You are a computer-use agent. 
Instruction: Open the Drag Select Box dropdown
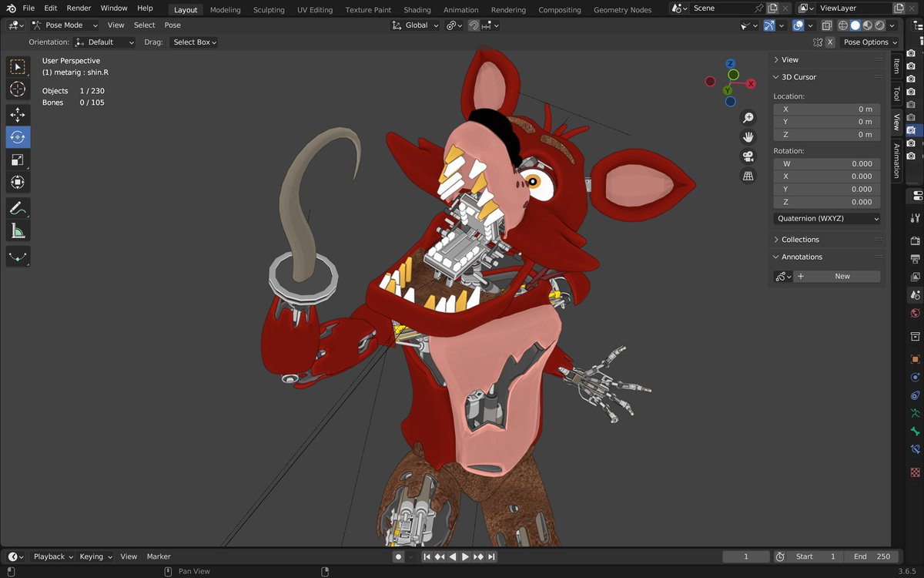pos(194,42)
